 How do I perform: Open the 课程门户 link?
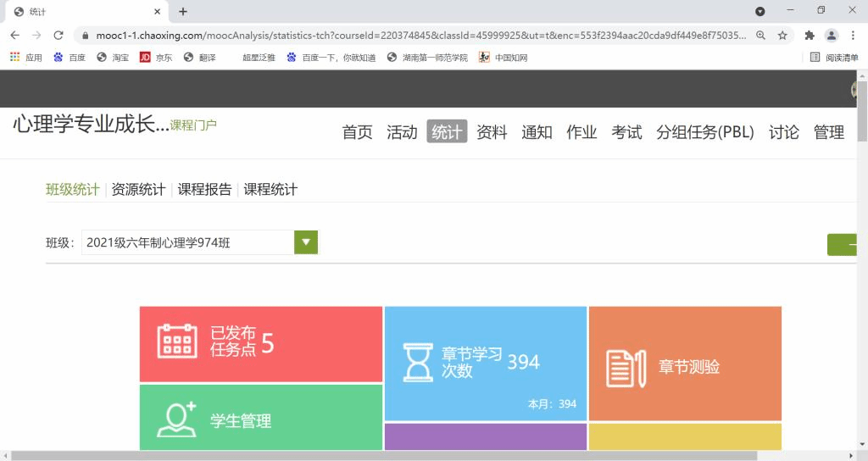click(x=193, y=125)
